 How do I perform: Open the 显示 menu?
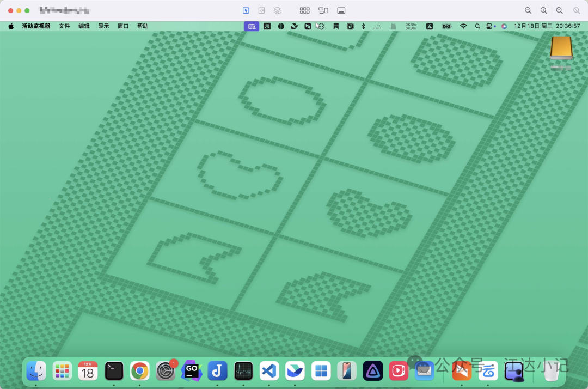[103, 26]
